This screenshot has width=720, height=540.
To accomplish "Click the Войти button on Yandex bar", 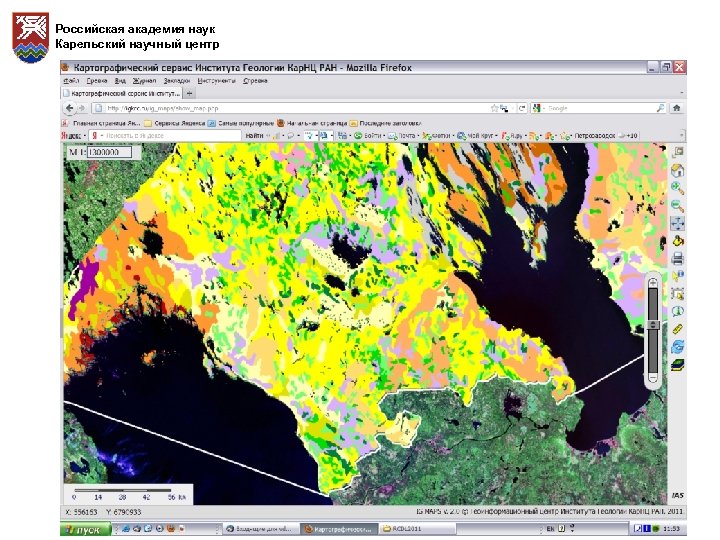I will coord(369,136).
